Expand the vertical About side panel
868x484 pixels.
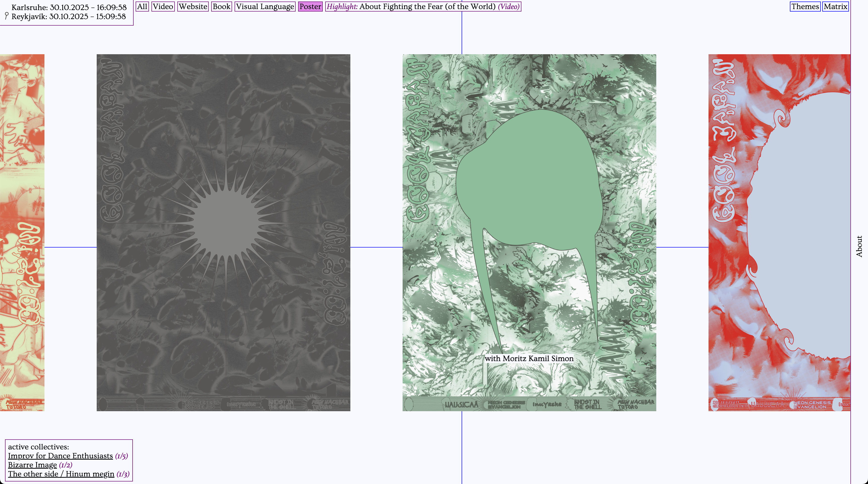tap(859, 246)
